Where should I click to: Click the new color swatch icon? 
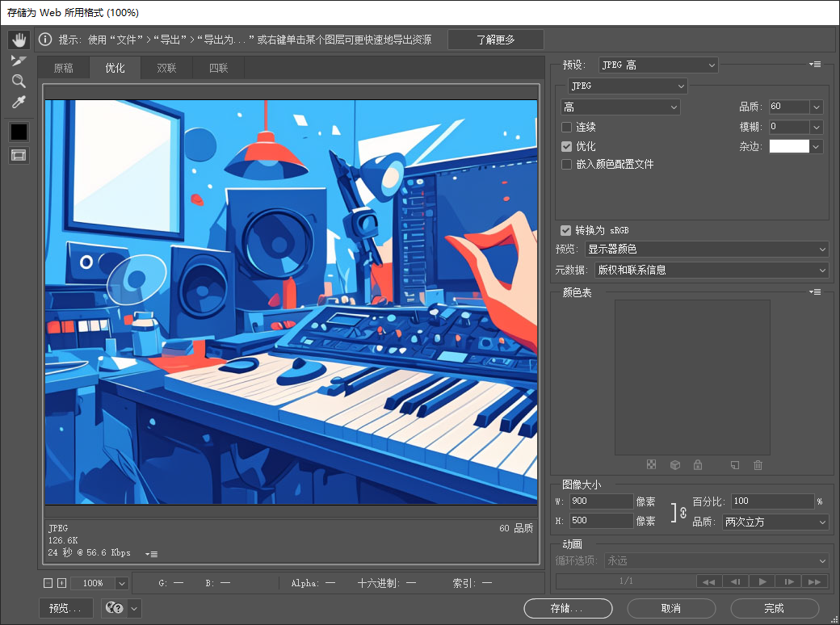click(x=735, y=464)
